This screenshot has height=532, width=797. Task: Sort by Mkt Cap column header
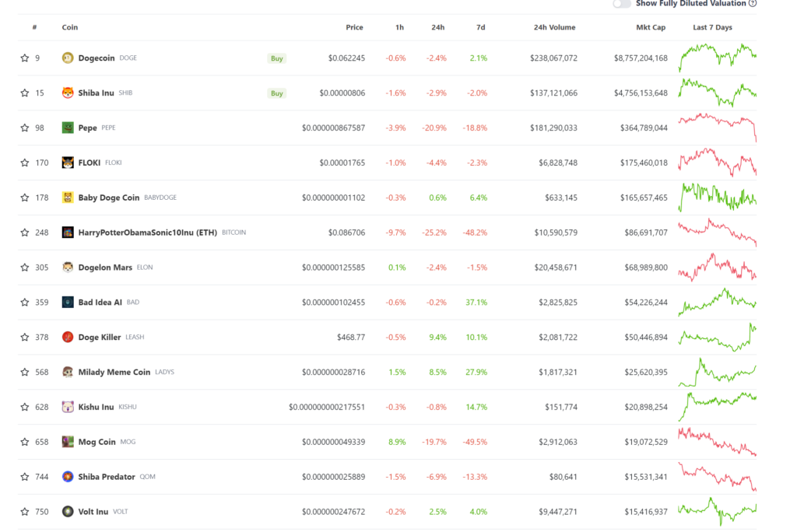click(651, 27)
